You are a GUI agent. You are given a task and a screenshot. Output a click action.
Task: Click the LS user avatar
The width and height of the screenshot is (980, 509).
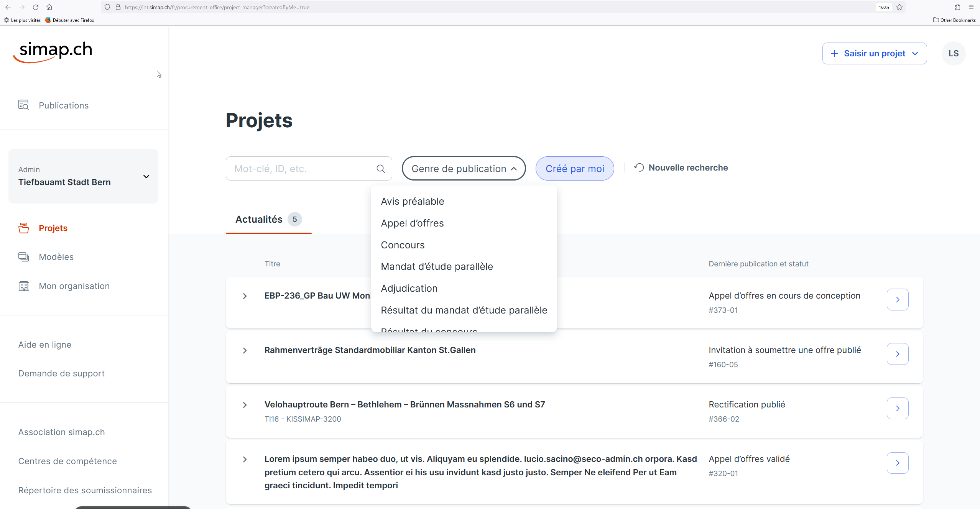click(953, 53)
